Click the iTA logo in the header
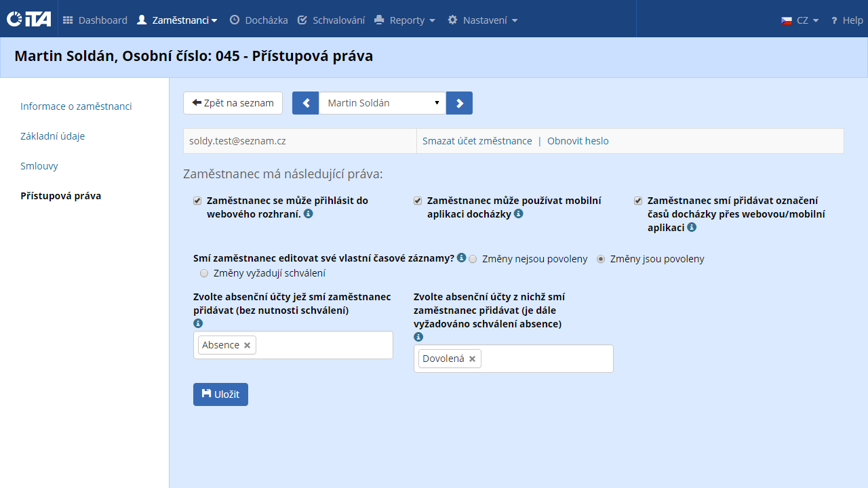 pos(28,20)
